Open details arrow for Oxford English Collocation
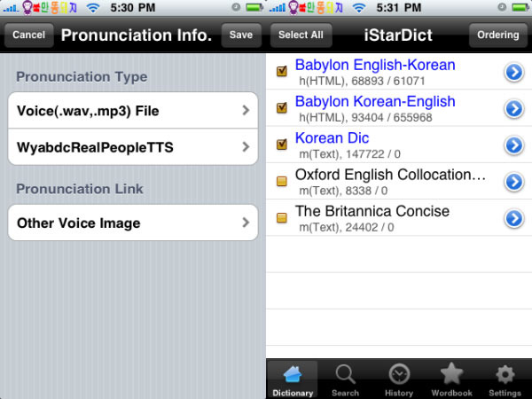The height and width of the screenshot is (399, 532). (x=514, y=182)
